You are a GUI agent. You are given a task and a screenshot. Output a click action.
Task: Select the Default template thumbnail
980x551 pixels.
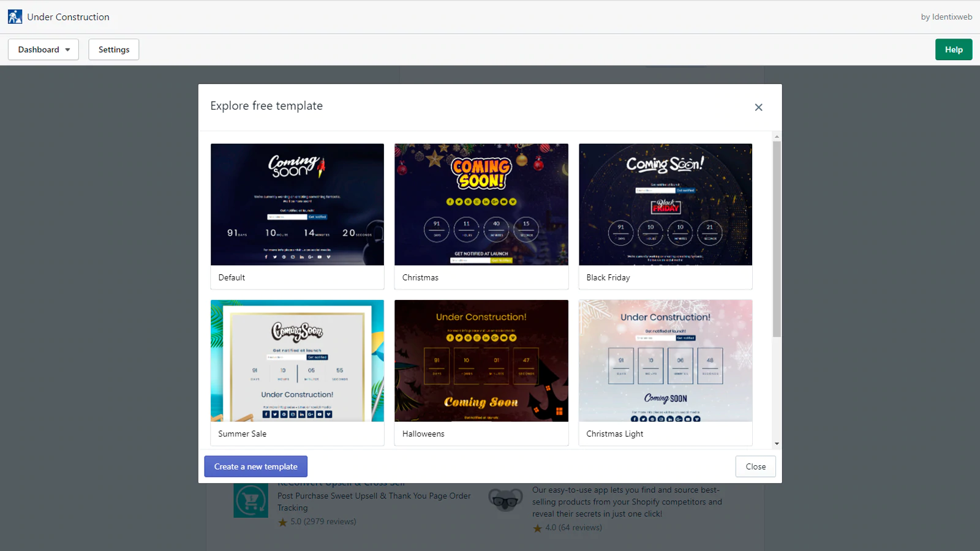[297, 204]
